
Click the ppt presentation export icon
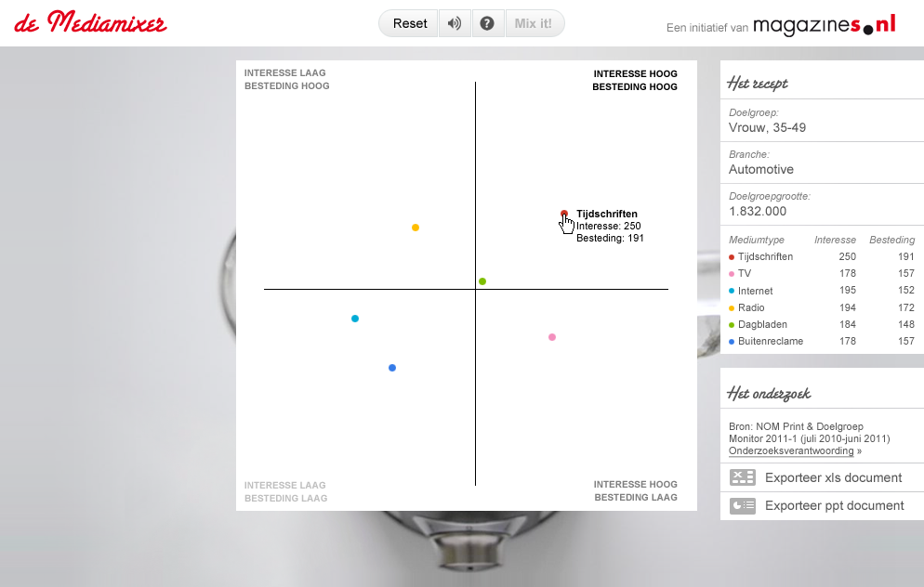[x=742, y=505]
